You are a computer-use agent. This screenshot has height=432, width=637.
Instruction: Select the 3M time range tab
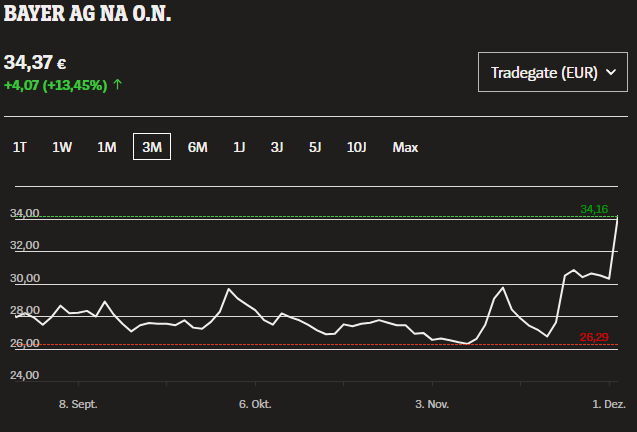coord(152,147)
